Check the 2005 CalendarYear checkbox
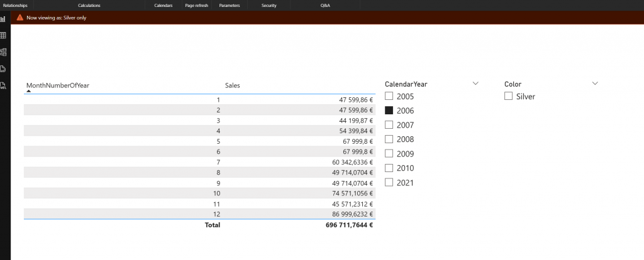Image resolution: width=644 pixels, height=260 pixels. coord(389,96)
